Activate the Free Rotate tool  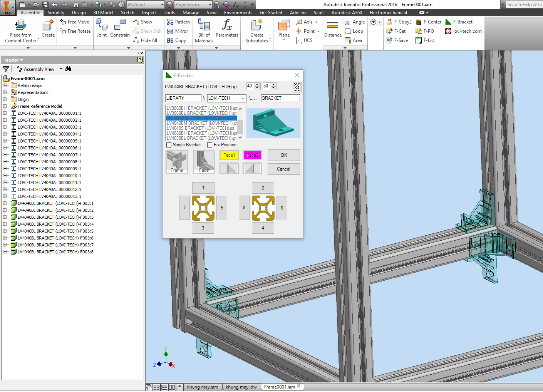tap(75, 31)
